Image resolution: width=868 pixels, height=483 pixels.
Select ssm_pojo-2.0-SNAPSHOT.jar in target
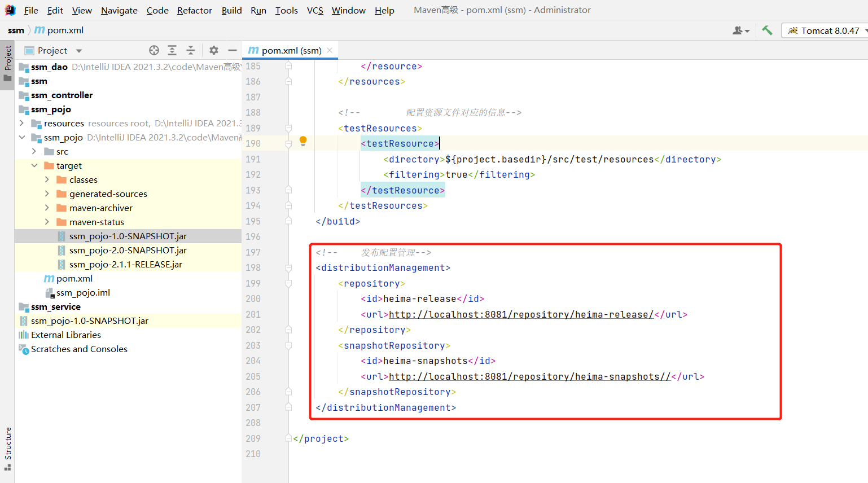(128, 250)
